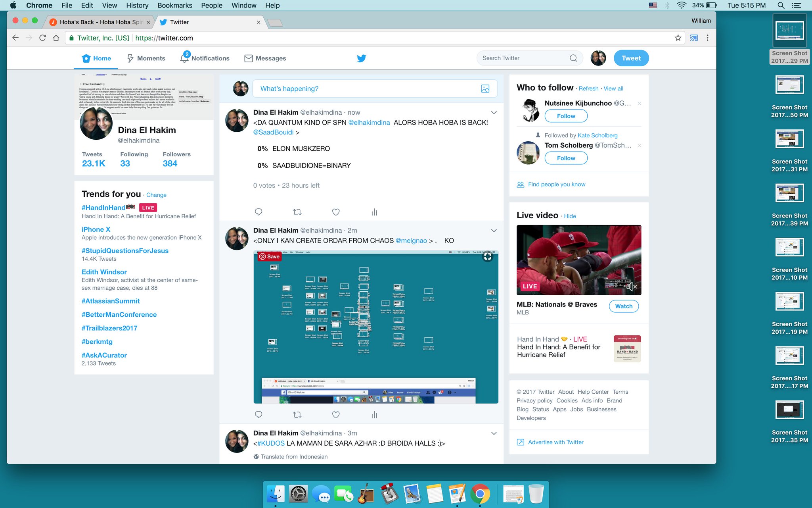Screen dimensions: 812x508
Task: Click Advertise with Twitter
Action: click(555, 442)
